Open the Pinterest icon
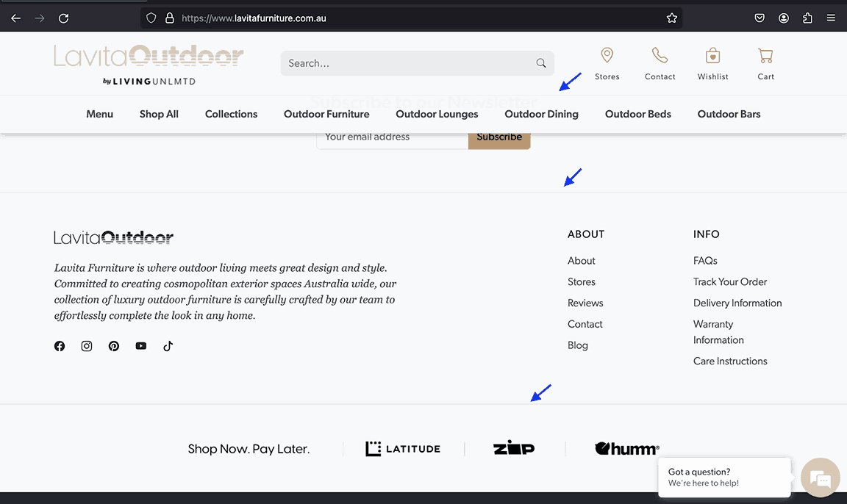This screenshot has width=847, height=504. [114, 345]
